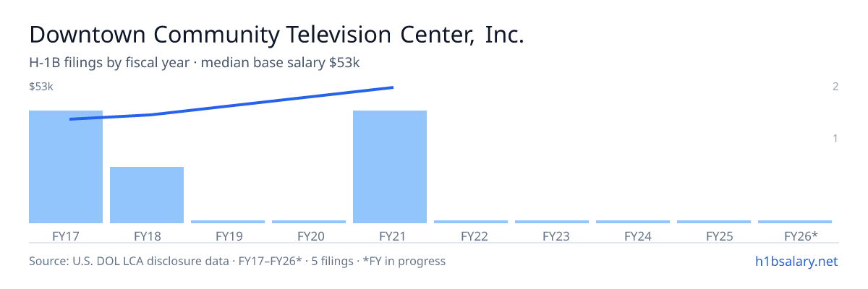Image resolution: width=868 pixels, height=289 pixels.
Task: Click the FY26* bar stub
Action: click(x=795, y=222)
